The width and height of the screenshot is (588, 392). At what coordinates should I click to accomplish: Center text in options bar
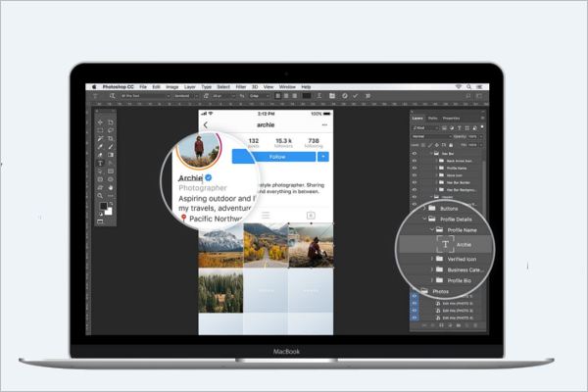tap(286, 96)
